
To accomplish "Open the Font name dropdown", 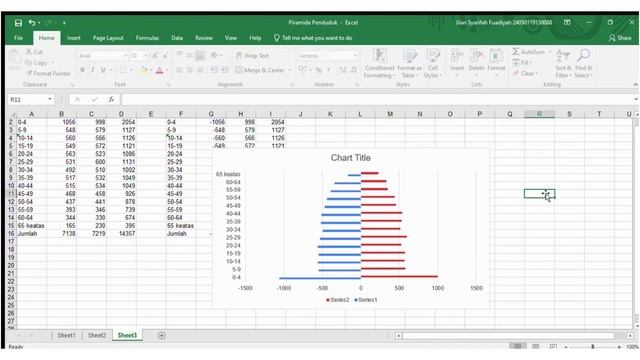I will tap(126, 56).
